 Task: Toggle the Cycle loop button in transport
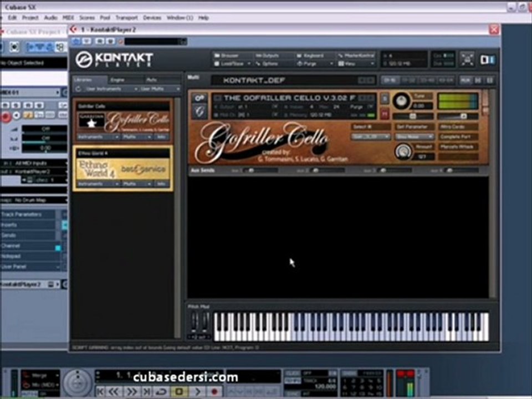161,392
